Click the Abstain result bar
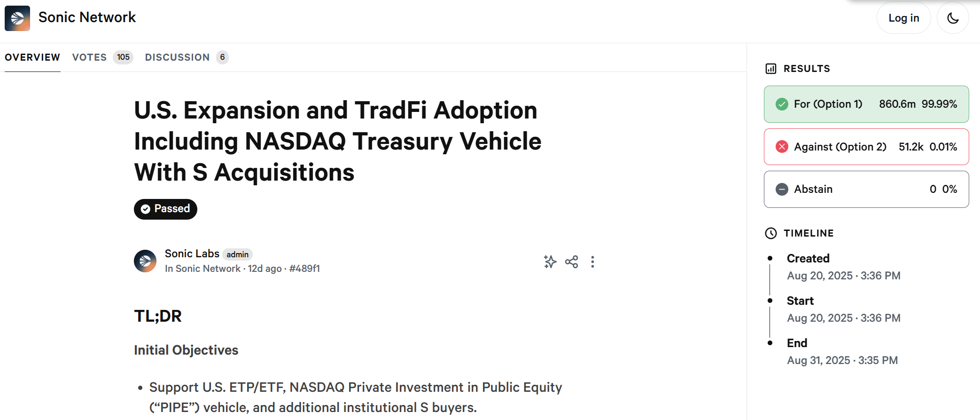The height and width of the screenshot is (420, 980). click(866, 189)
